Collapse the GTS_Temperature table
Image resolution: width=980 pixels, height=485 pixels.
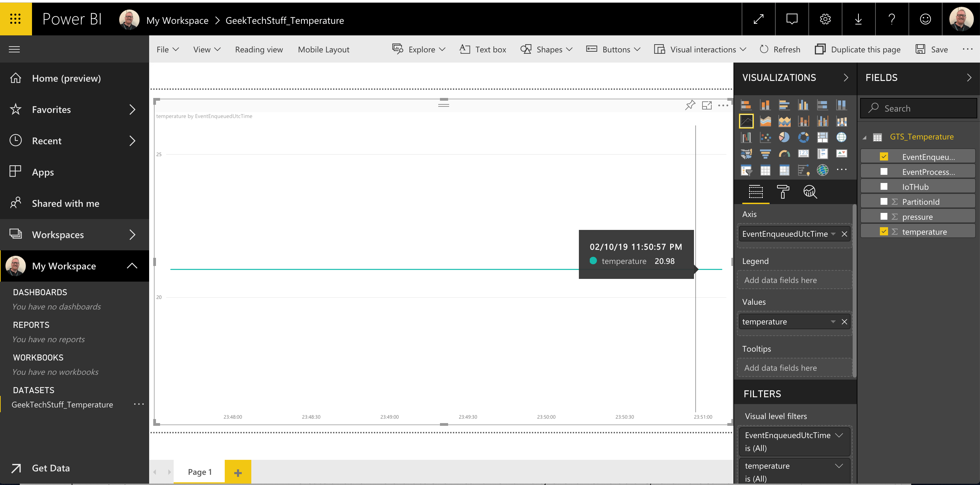click(864, 137)
